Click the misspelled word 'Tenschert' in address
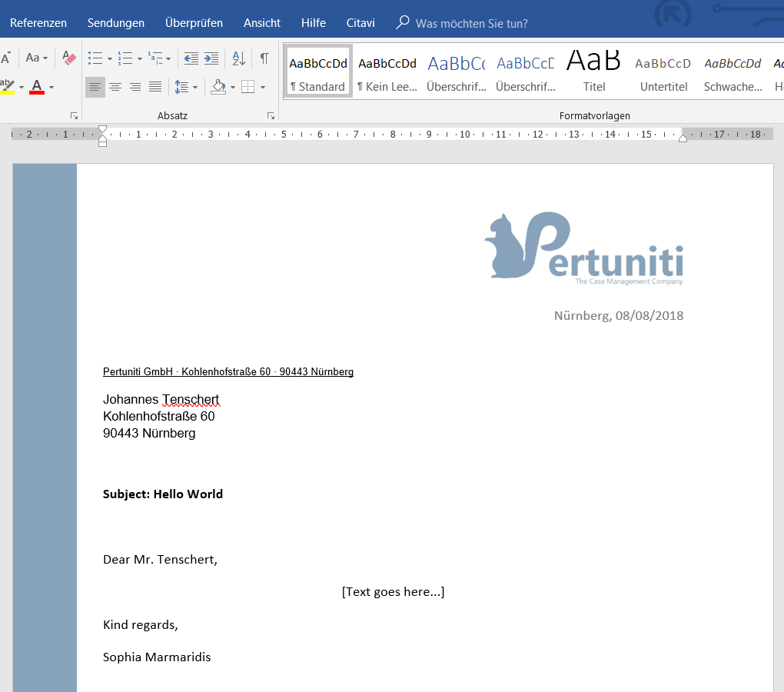784x692 pixels. [191, 400]
